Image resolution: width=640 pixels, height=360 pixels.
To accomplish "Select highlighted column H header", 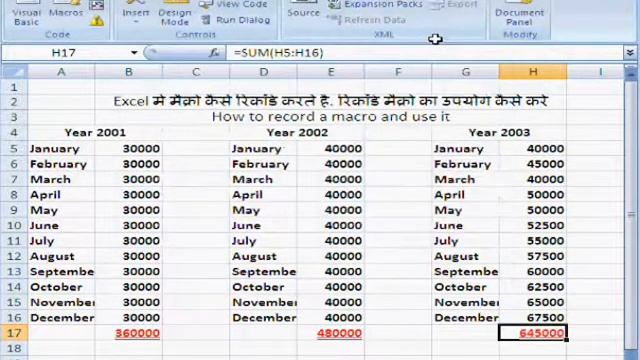I will (533, 72).
